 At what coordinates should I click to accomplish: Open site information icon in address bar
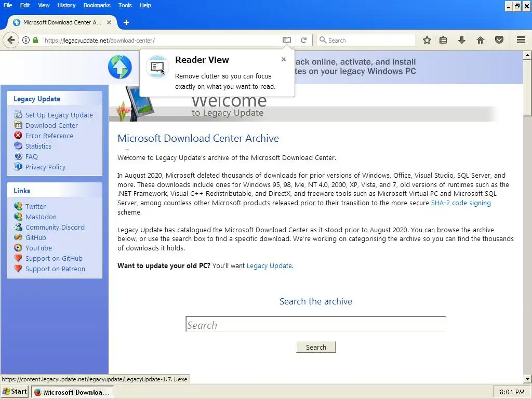click(26, 40)
